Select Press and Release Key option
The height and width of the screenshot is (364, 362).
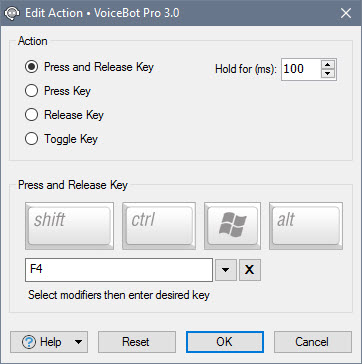click(89, 67)
